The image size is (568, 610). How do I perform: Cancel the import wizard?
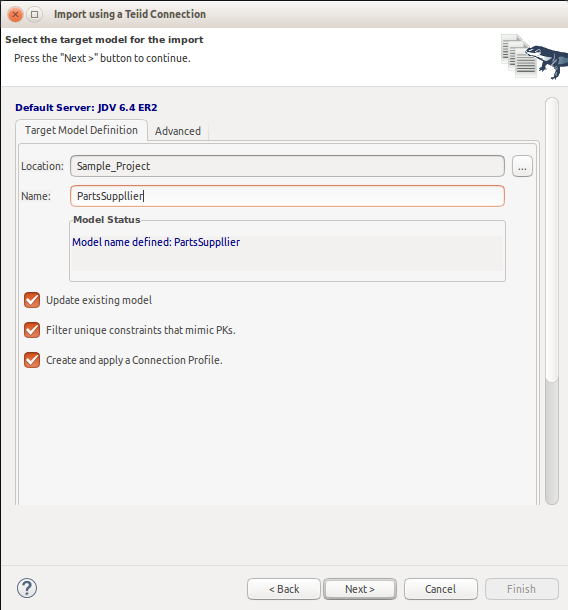pyautogui.click(x=440, y=589)
